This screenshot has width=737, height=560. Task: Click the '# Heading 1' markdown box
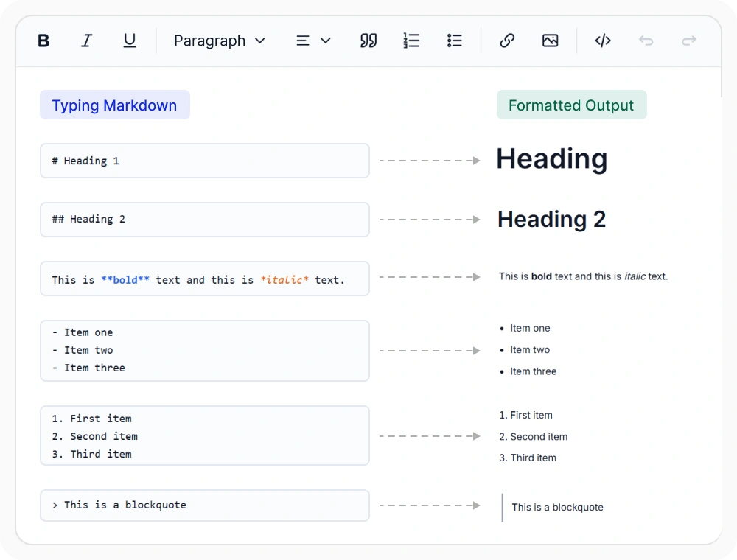(205, 161)
